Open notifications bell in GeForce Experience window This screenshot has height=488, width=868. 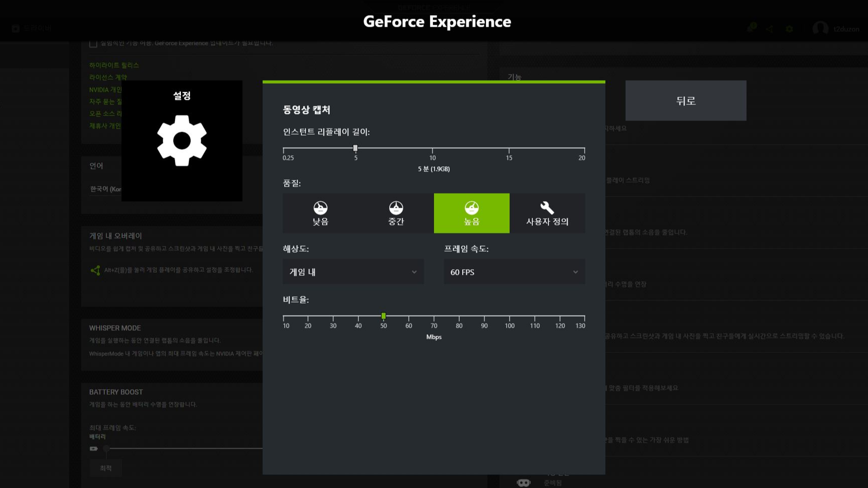pos(751,28)
